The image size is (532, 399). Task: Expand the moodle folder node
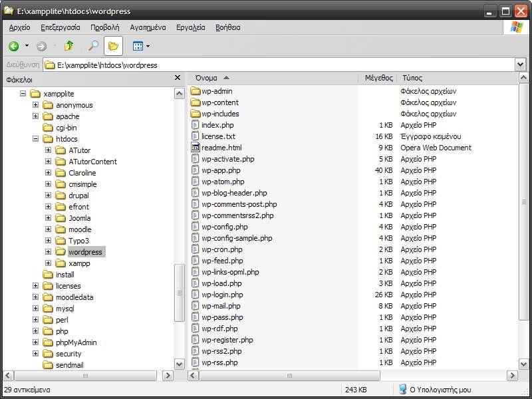click(x=48, y=229)
